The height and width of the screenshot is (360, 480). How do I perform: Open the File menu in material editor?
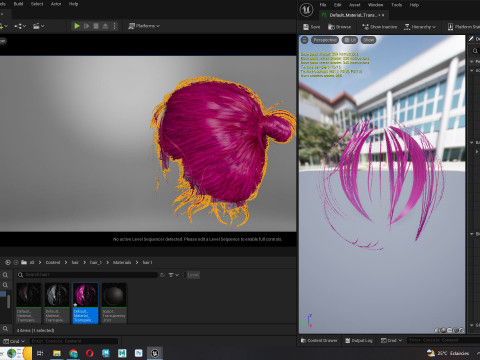tap(323, 5)
